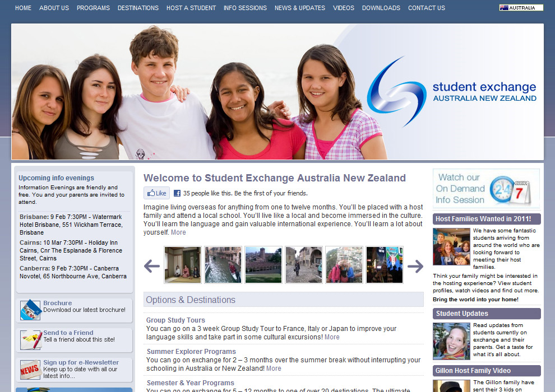
Task: Open the Japanese room thumbnail photo
Action: pyautogui.click(x=183, y=265)
